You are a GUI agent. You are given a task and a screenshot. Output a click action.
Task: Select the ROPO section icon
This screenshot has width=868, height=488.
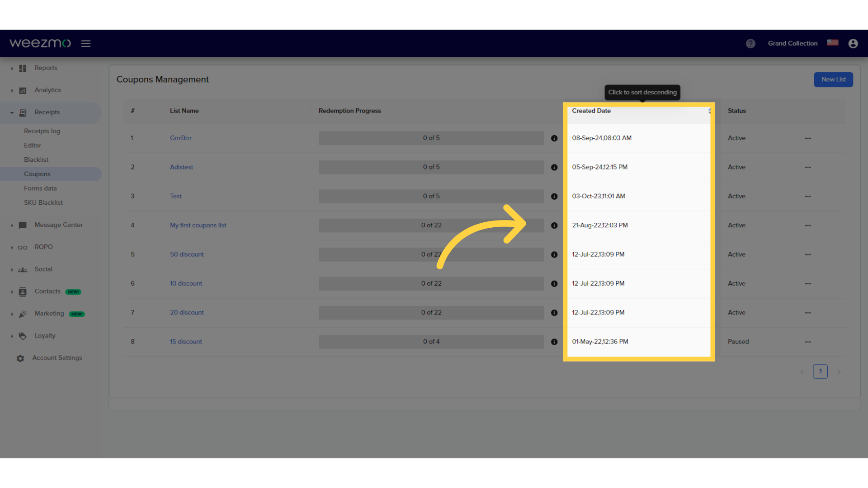pos(22,247)
